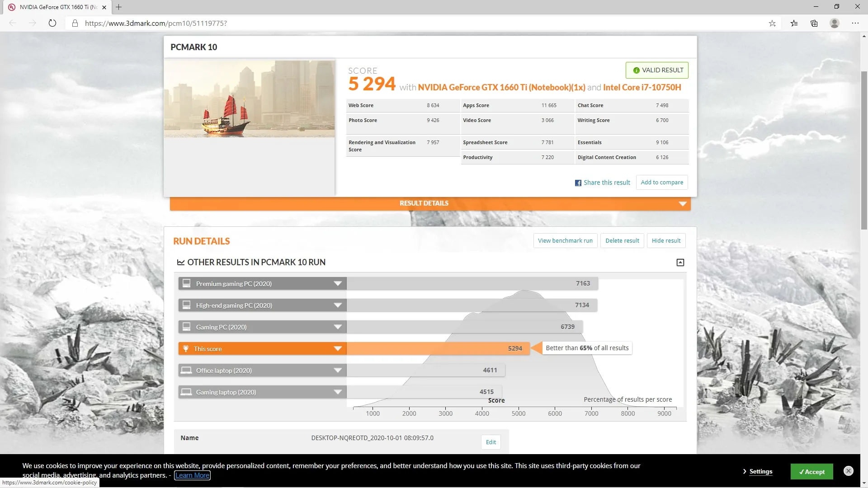The width and height of the screenshot is (868, 488).
Task: Expand the Result Details orange bar
Action: pos(430,203)
